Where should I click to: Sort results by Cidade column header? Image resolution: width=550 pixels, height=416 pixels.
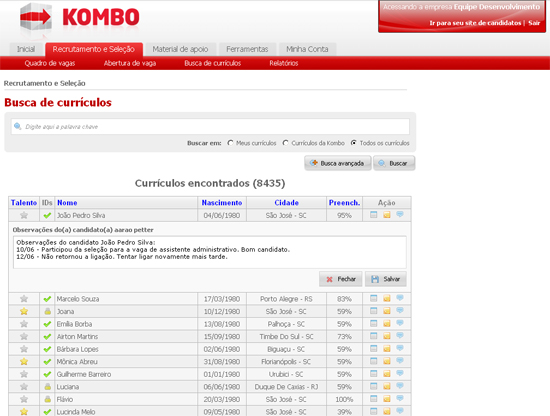point(286,203)
